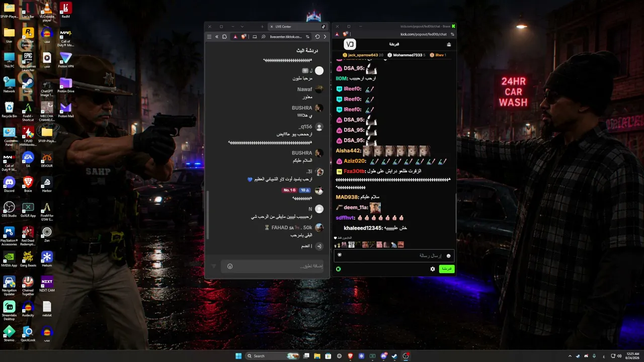Click Brave Shields lion icon in TikTok window
This screenshot has height=362, width=644.
pyautogui.click(x=244, y=37)
